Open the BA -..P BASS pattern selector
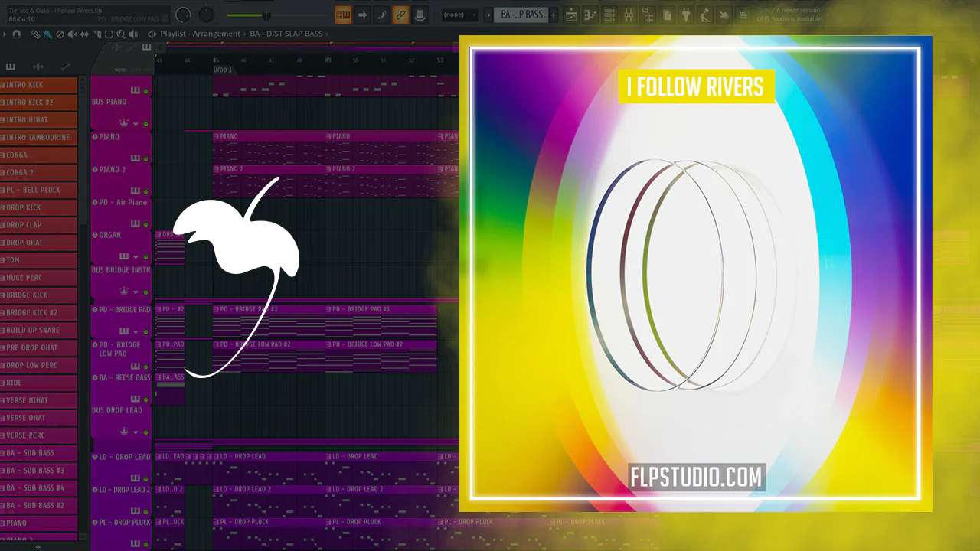The height and width of the screenshot is (551, 980). click(521, 15)
